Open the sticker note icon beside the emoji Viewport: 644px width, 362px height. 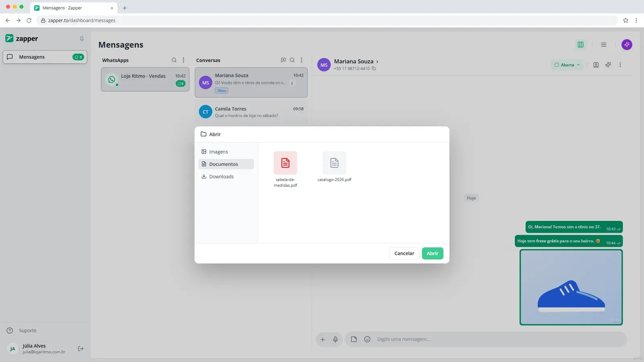coord(354,339)
